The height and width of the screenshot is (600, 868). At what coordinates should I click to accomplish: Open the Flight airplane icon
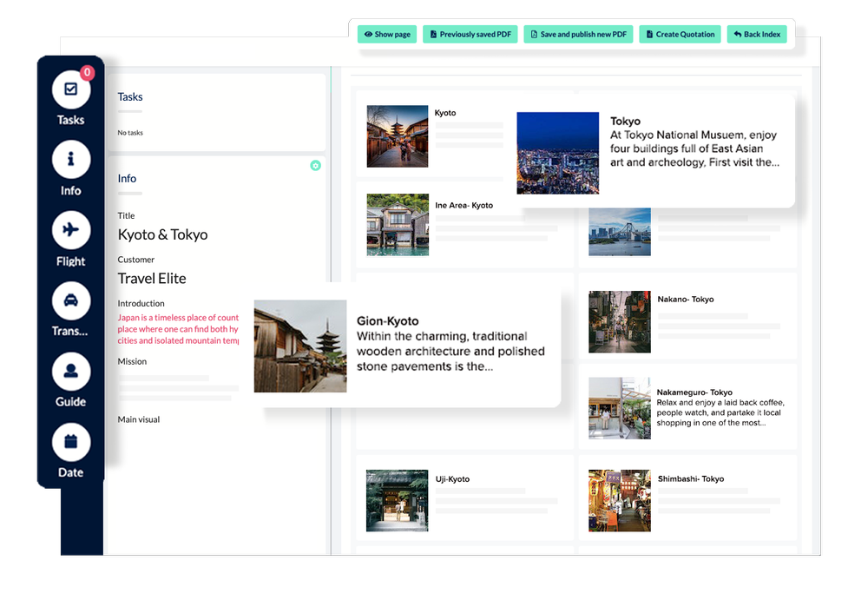[71, 230]
